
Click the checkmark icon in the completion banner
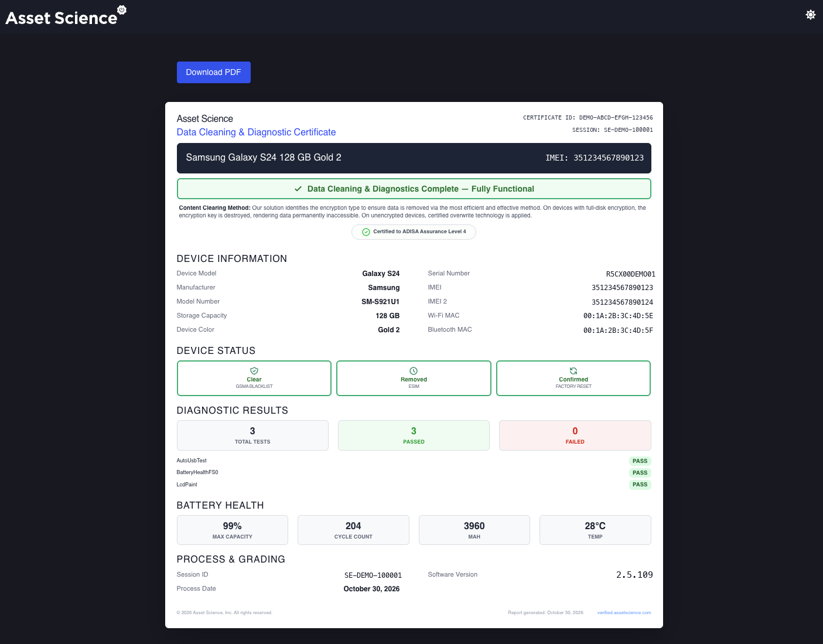(298, 189)
